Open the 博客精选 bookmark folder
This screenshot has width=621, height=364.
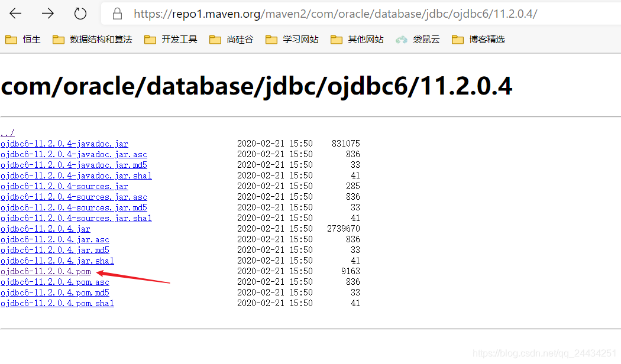click(x=478, y=40)
